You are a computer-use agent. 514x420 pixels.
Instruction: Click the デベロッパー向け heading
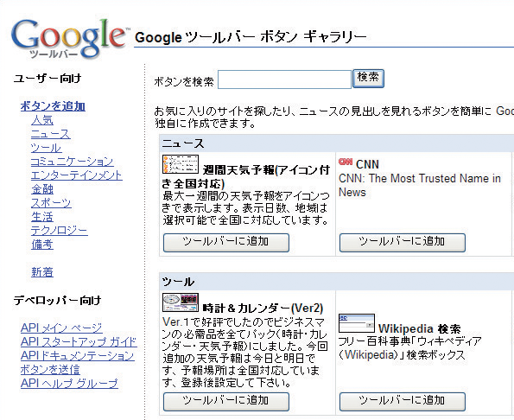coord(57,300)
